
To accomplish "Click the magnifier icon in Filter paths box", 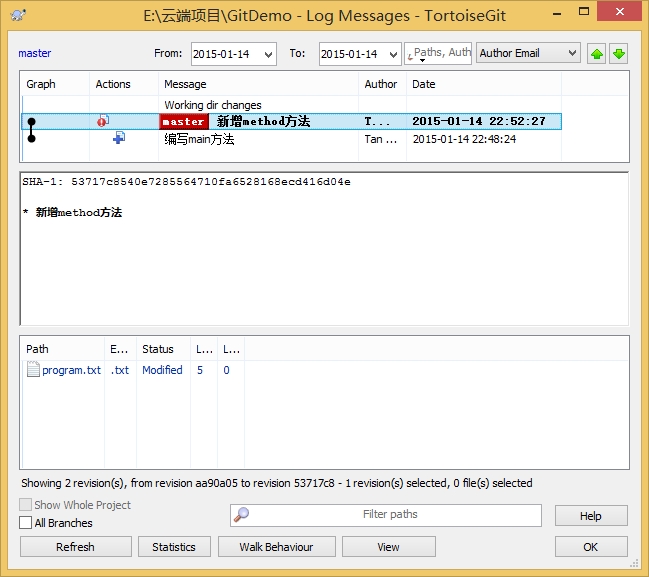I will (x=241, y=514).
